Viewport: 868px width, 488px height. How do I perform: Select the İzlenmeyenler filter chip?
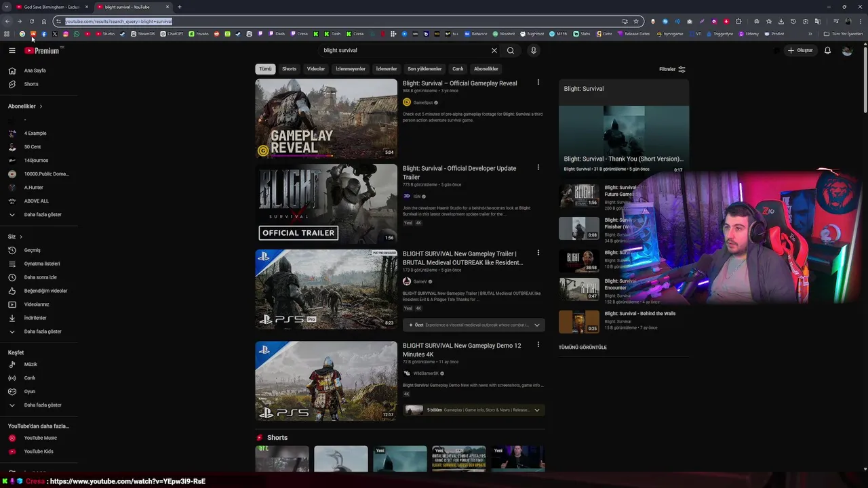[351, 68]
